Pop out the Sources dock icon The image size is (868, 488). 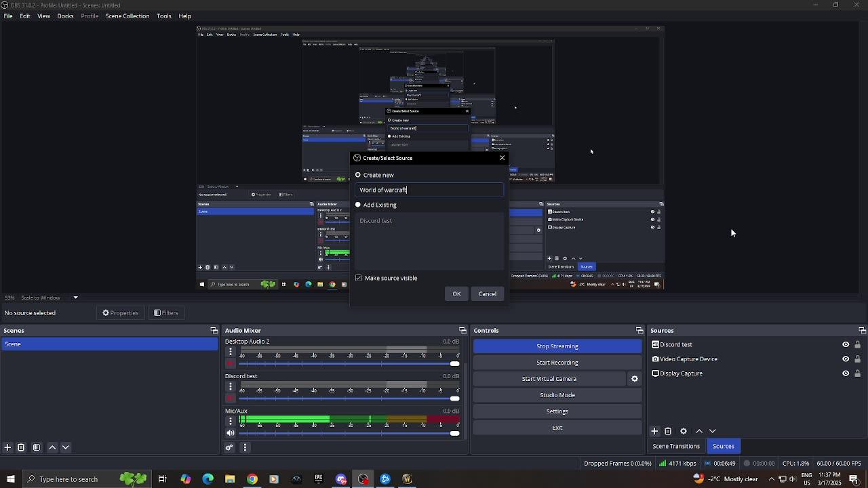(x=862, y=331)
